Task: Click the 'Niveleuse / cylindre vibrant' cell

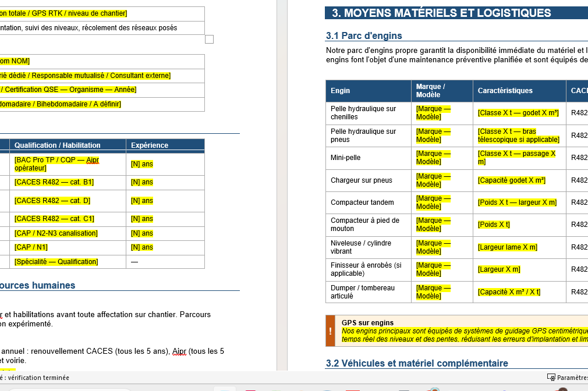Action: tap(369, 247)
